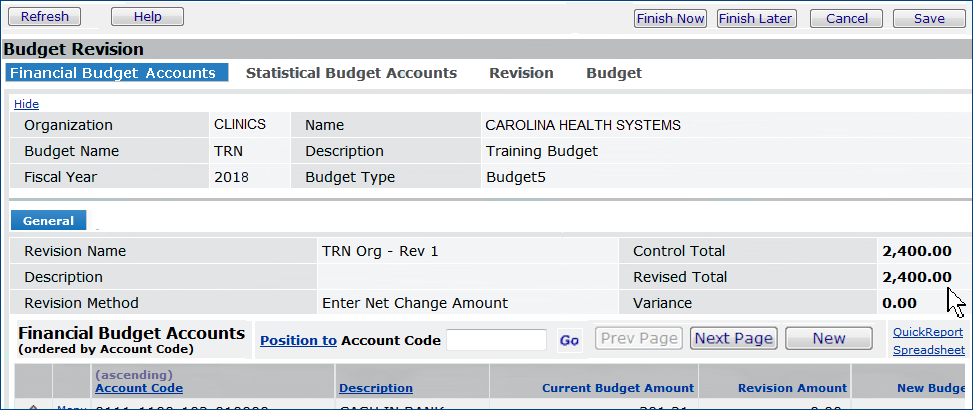The width and height of the screenshot is (973, 410).
Task: Select the Budget tab
Action: click(614, 73)
